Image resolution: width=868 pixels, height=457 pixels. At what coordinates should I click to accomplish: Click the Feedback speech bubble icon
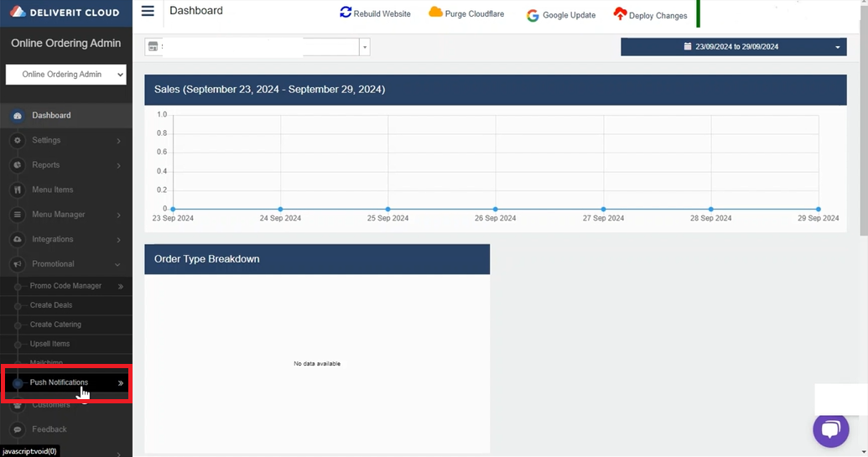[18, 429]
